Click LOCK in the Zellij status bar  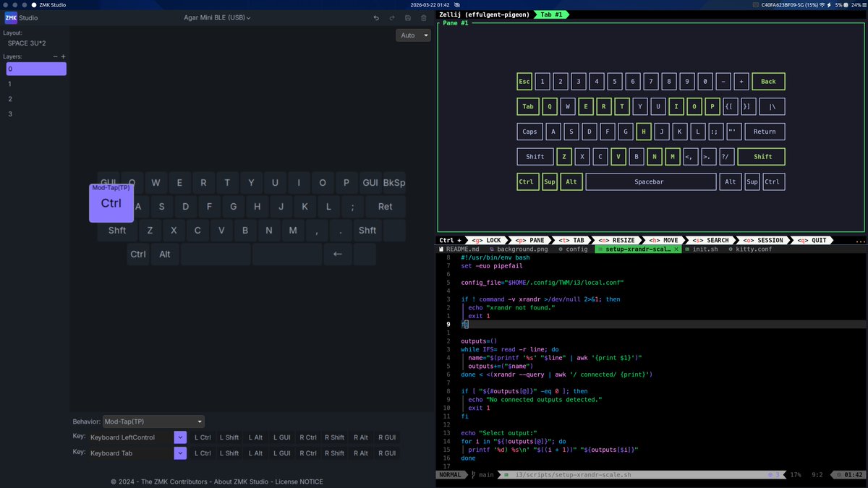(486, 240)
